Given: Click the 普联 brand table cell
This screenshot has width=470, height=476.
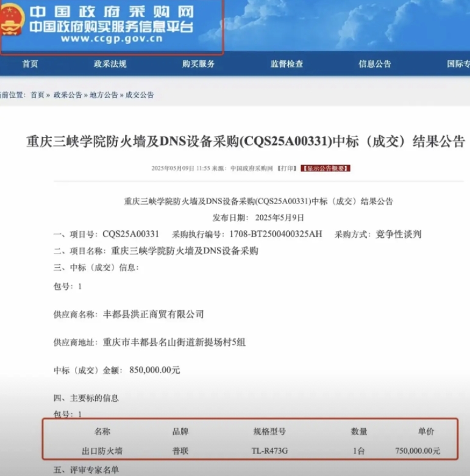Looking at the screenshot, I should click(180, 451).
